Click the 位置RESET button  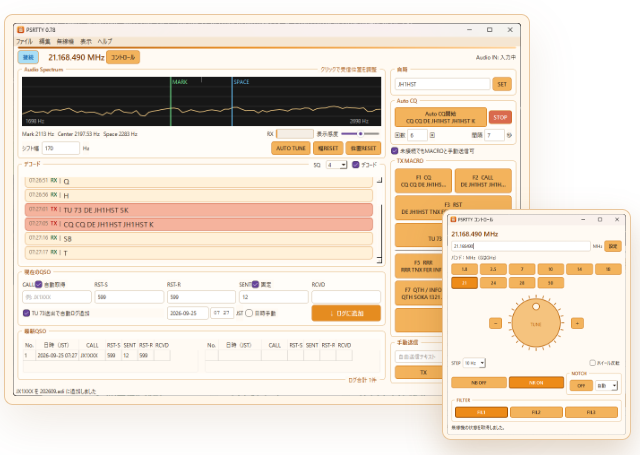363,148
